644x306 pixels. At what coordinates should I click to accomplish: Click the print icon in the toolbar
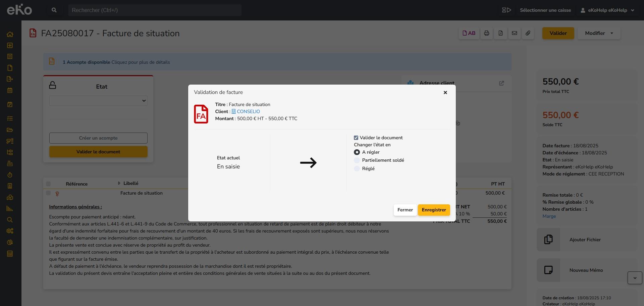[486, 33]
